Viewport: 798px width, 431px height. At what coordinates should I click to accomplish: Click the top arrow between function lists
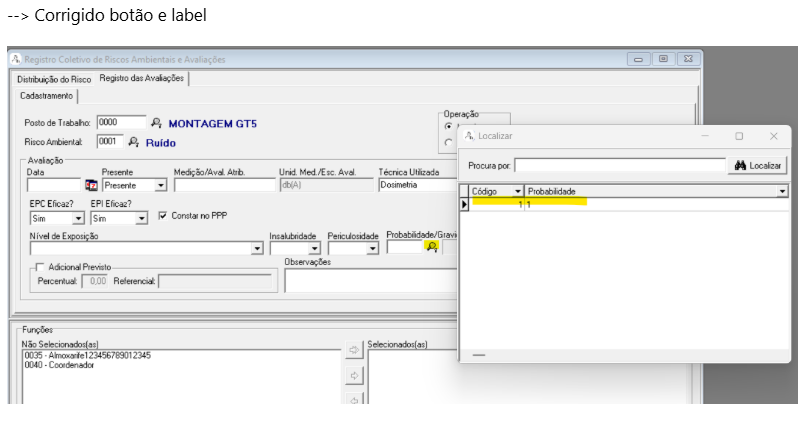pos(353,350)
